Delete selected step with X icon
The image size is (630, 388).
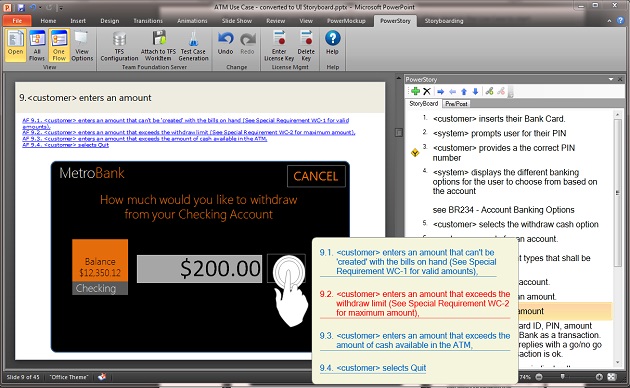(427, 91)
